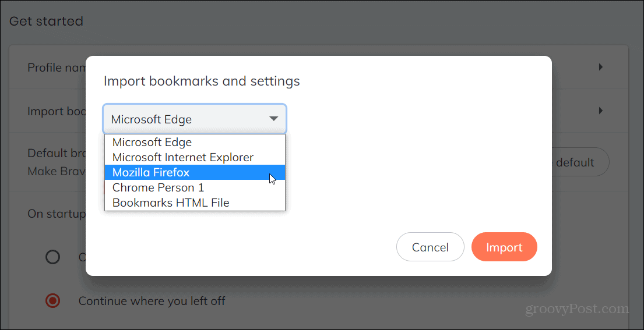Select the unselected startup radio button
644x330 pixels.
click(52, 257)
